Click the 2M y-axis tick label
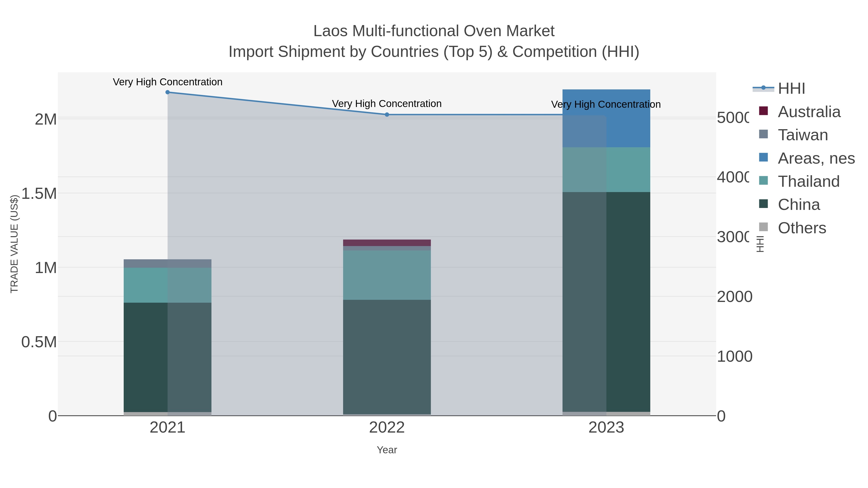 46,119
